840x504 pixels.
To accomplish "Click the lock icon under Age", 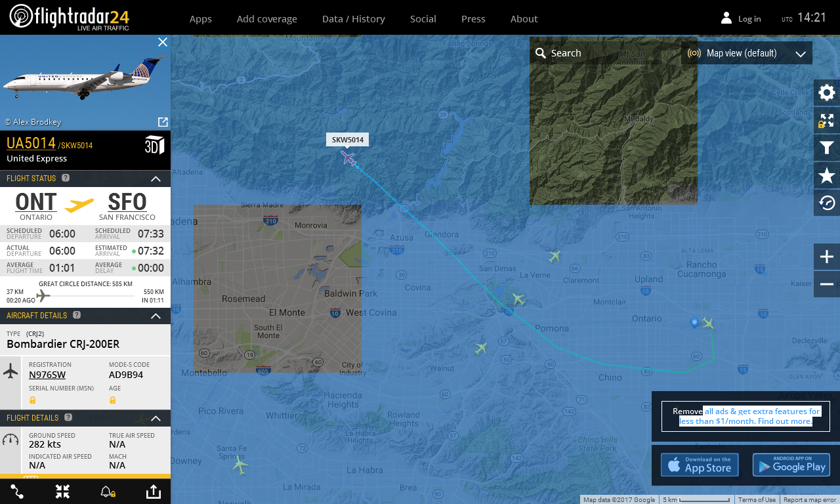I will (112, 400).
